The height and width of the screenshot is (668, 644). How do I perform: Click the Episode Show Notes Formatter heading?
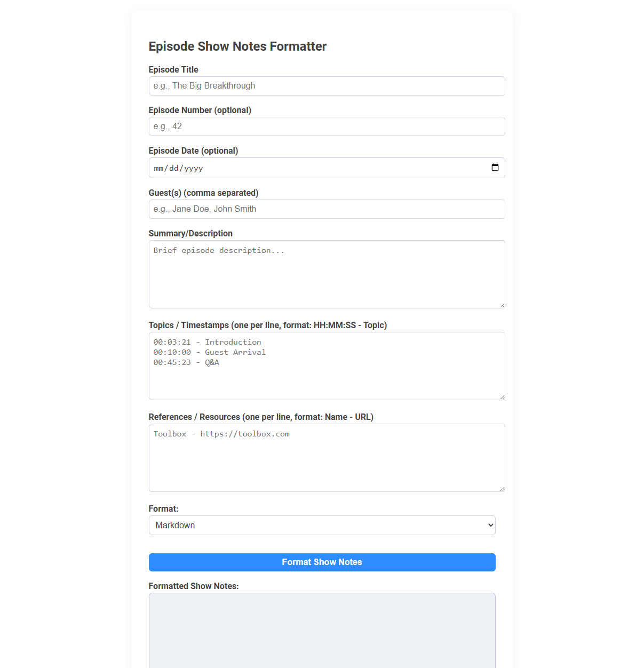click(x=237, y=46)
